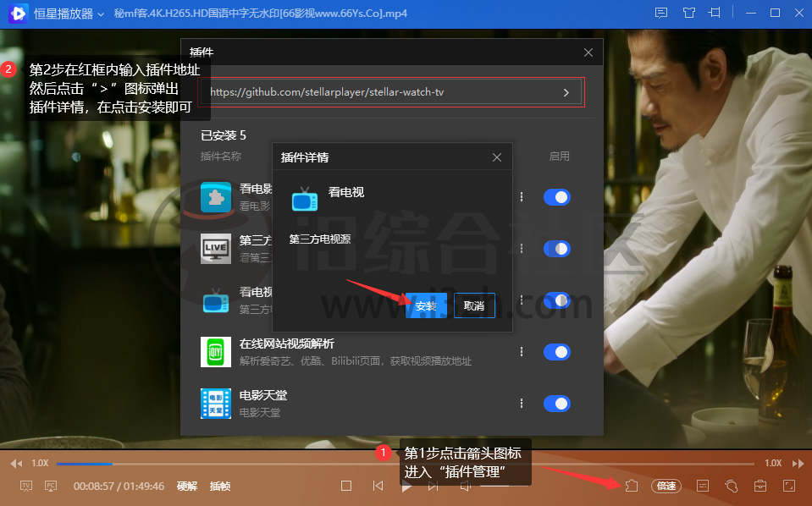The image size is (812, 506).
Task: Expand the 恒星播放器 main menu dropdown
Action: (101, 14)
